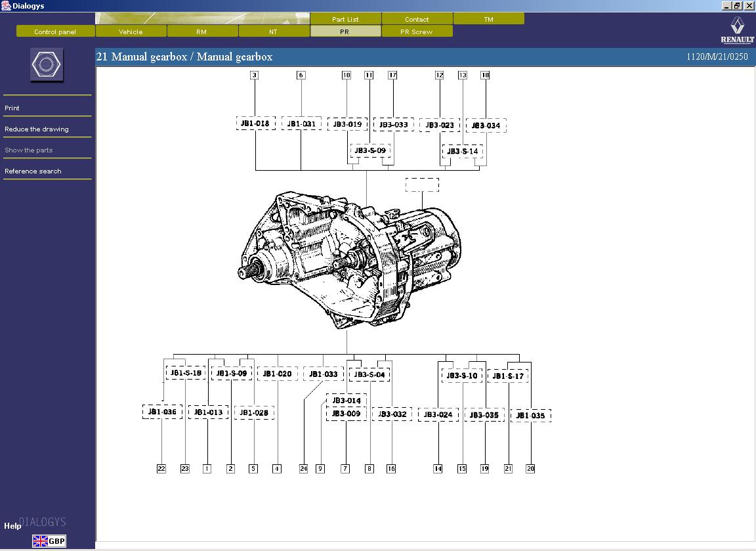
Task: Click the hex nut icon in sidebar
Action: click(x=47, y=64)
